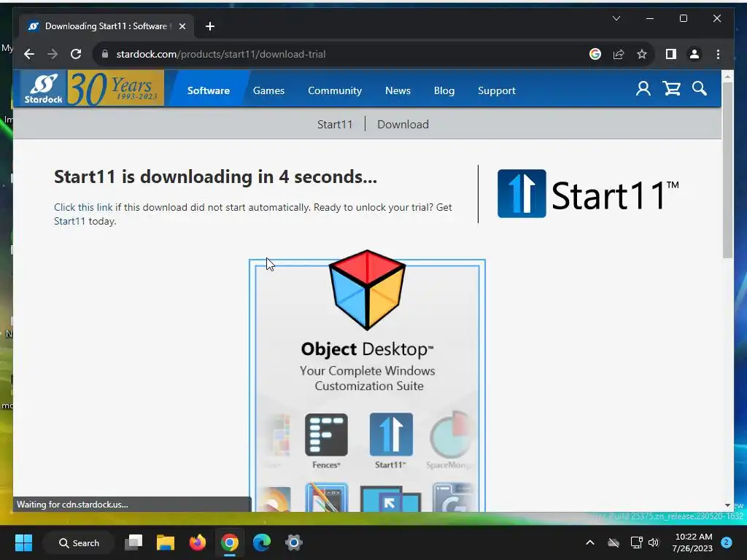Open the shopping cart icon

672,88
